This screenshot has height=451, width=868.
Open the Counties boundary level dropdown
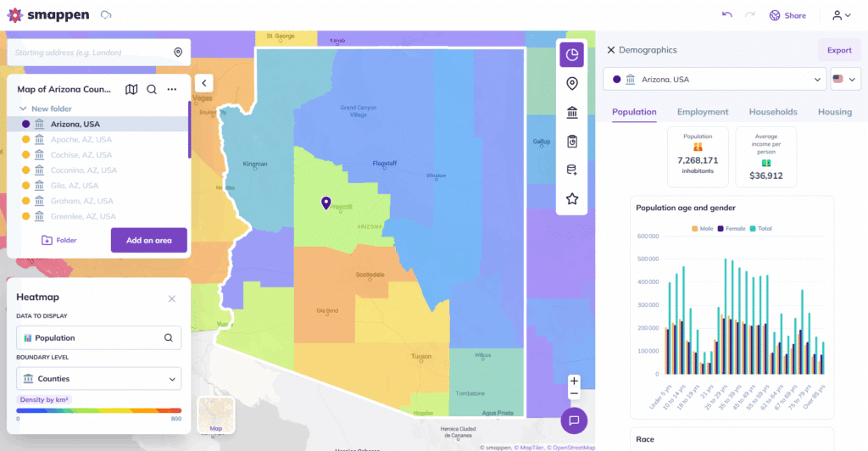[x=98, y=379]
